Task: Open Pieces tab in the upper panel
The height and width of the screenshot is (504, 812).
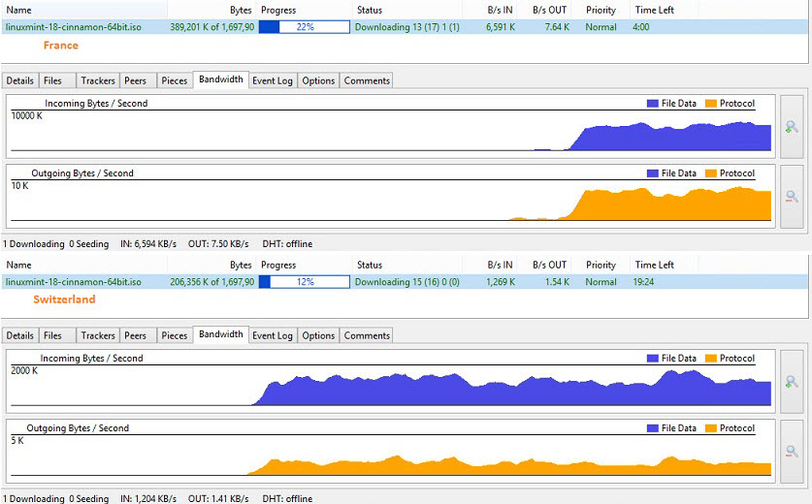Action: coord(174,80)
